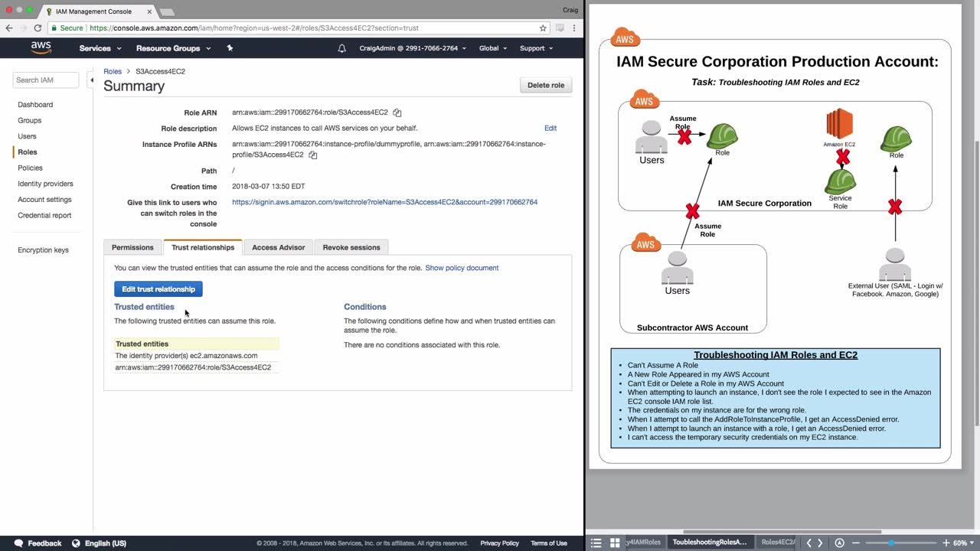Image resolution: width=980 pixels, height=551 pixels.
Task: Click the Amazon EC2 icon in the diagram
Action: pyautogui.click(x=839, y=124)
